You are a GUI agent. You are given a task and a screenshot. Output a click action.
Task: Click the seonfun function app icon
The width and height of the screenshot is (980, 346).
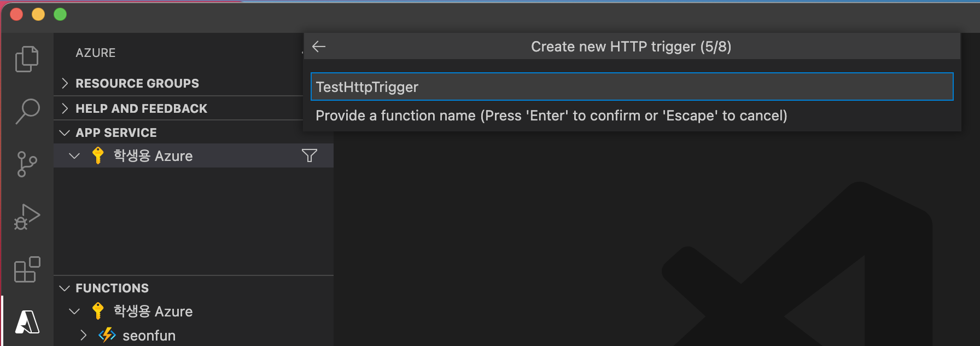tap(107, 335)
